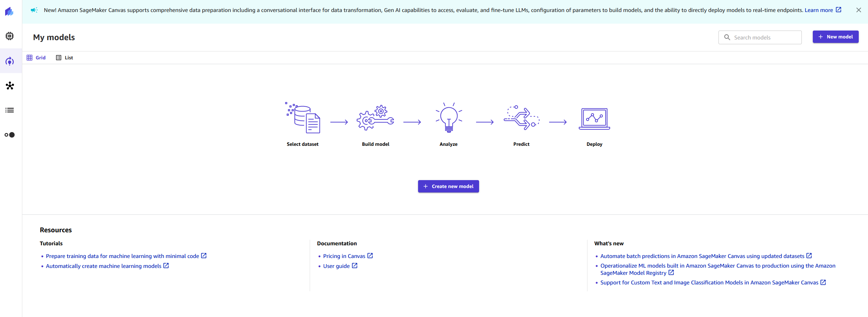Click external icon after Custom Text and Image link
Viewport: 868px width, 317px height.
click(823, 282)
